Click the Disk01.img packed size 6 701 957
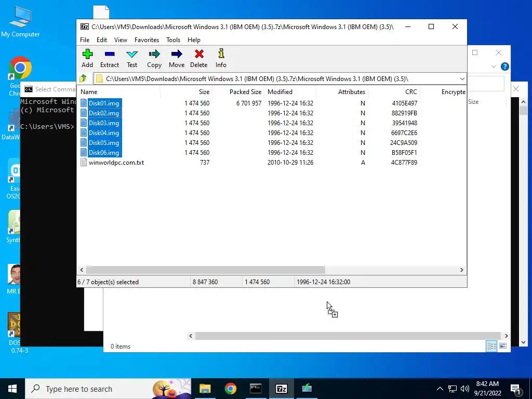The width and height of the screenshot is (532, 399). 249,103
